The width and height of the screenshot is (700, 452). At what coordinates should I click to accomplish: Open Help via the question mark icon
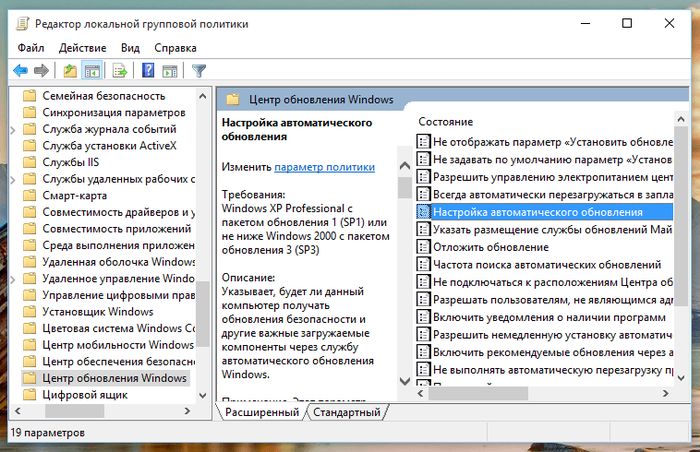(148, 71)
